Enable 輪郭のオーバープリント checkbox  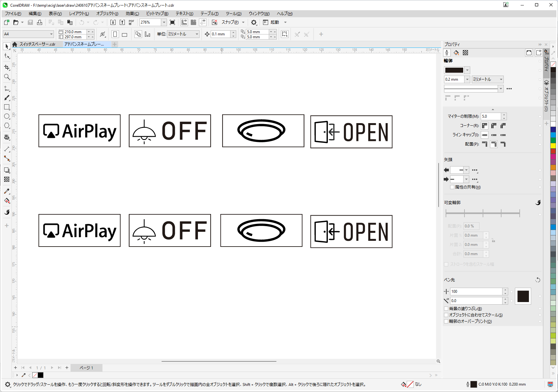pos(446,321)
